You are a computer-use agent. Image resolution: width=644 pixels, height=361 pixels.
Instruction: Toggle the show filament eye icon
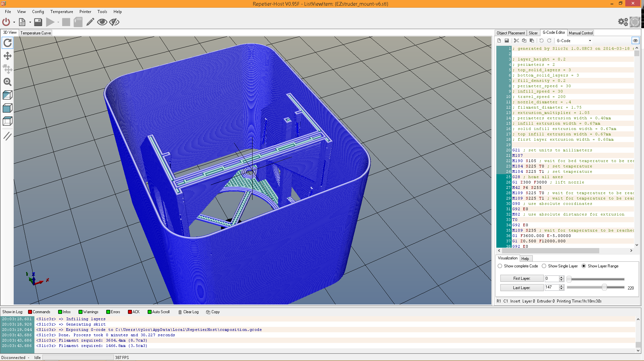102,22
